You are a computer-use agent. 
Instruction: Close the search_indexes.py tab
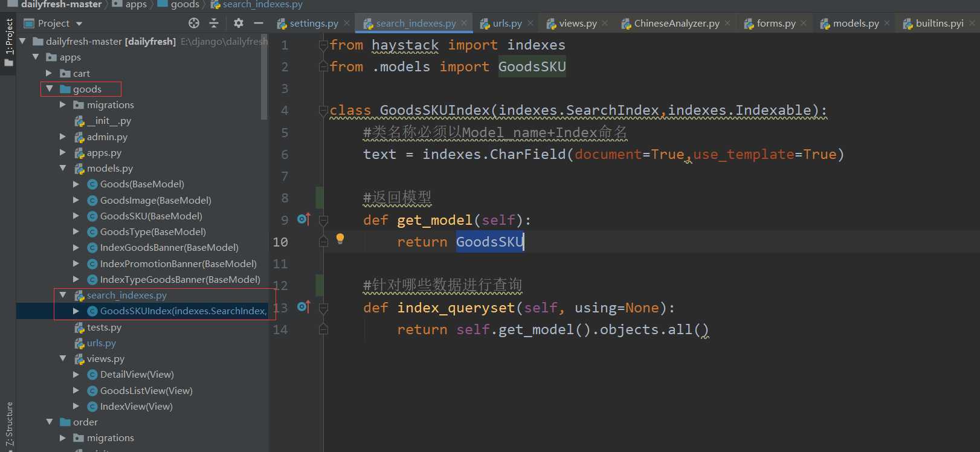pos(464,23)
